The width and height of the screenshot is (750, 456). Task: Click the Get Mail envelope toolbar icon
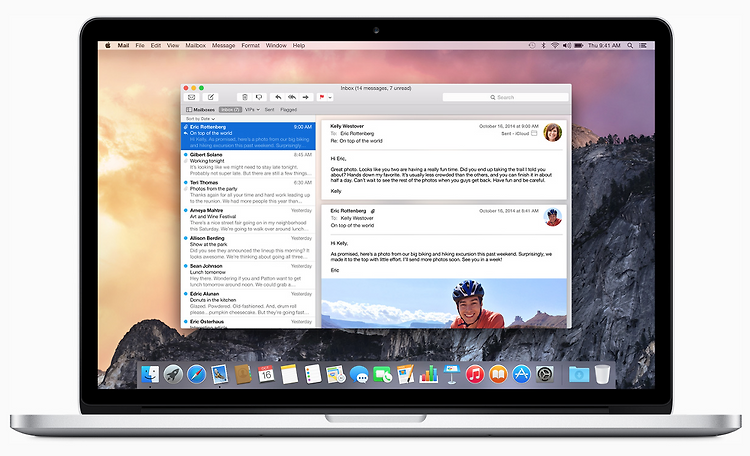point(192,97)
